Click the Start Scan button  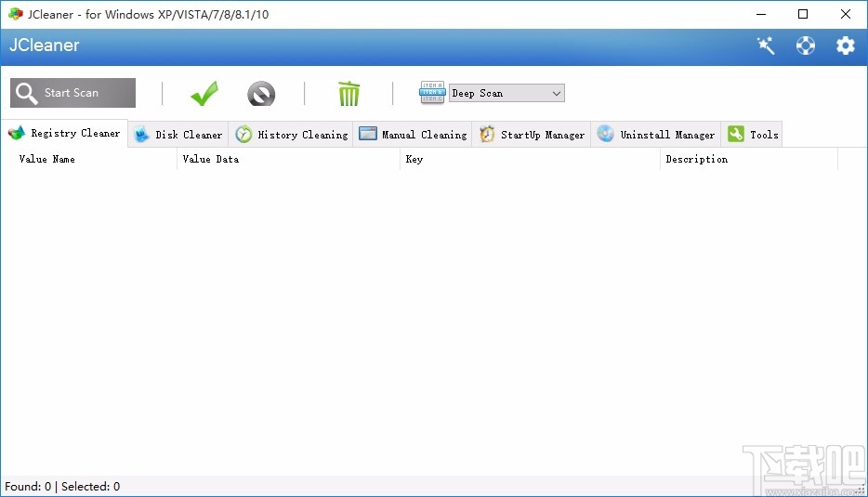tap(72, 92)
